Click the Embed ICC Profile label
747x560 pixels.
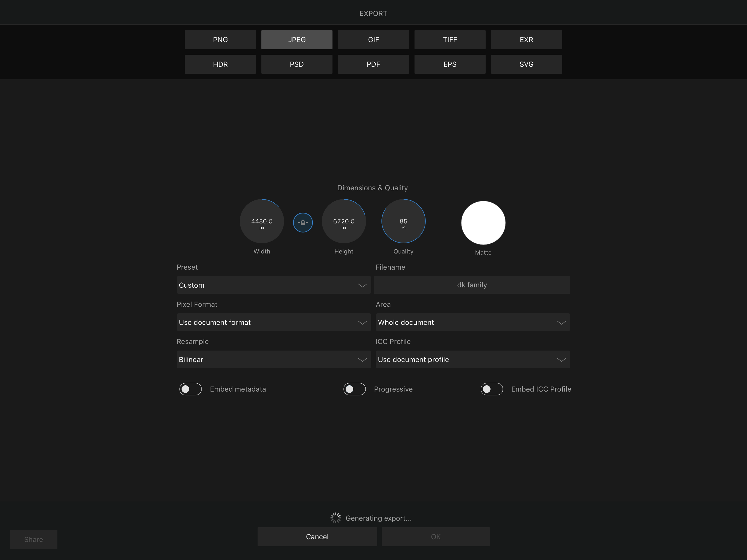click(x=541, y=389)
